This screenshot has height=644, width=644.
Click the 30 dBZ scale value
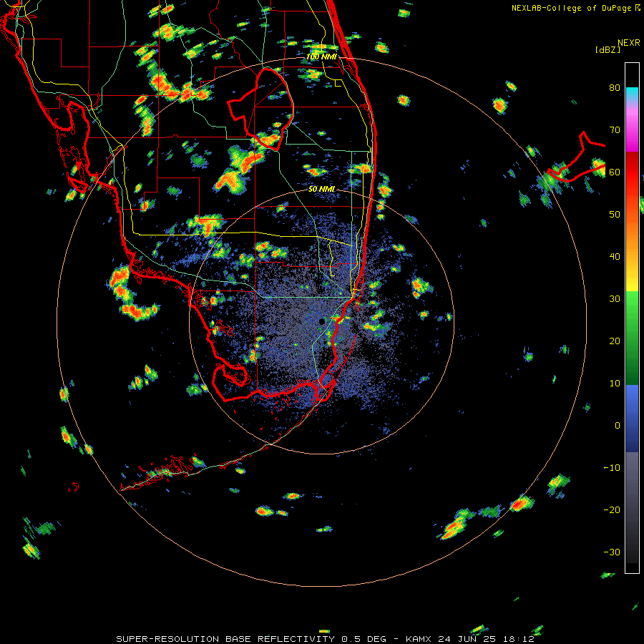(615, 298)
